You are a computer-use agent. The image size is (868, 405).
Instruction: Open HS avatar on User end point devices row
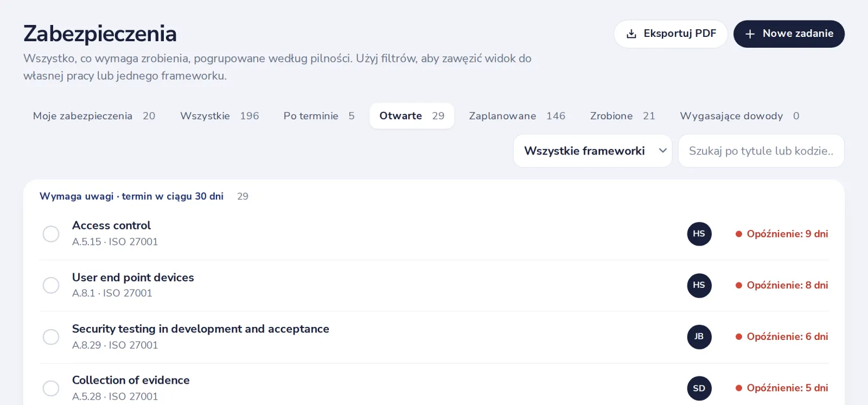coord(699,285)
